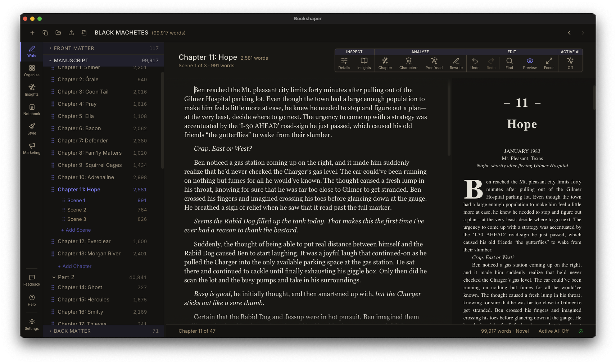
Task: Open the Notebook section
Action: click(32, 109)
